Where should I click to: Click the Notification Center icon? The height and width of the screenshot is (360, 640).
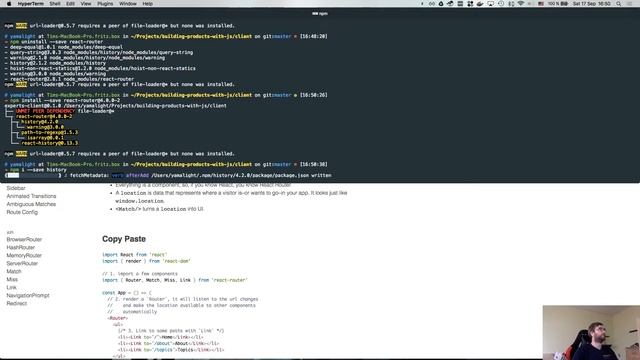pos(630,4)
